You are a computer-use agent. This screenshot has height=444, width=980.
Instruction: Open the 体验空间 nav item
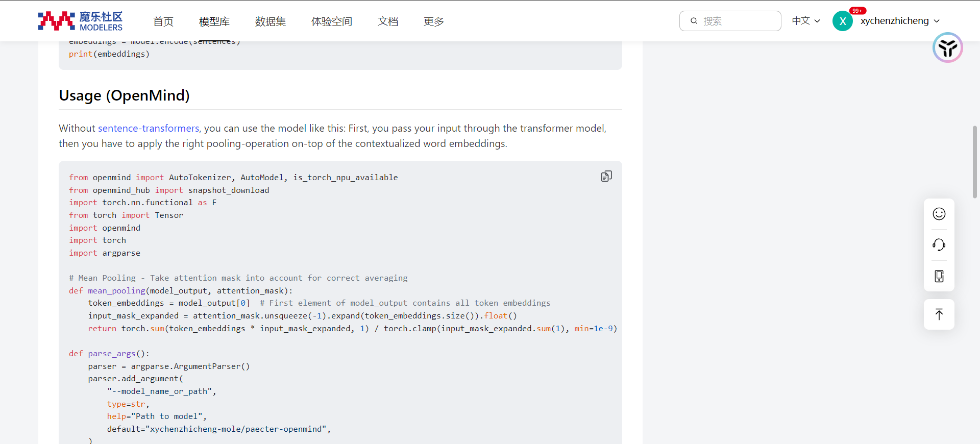[x=332, y=21]
